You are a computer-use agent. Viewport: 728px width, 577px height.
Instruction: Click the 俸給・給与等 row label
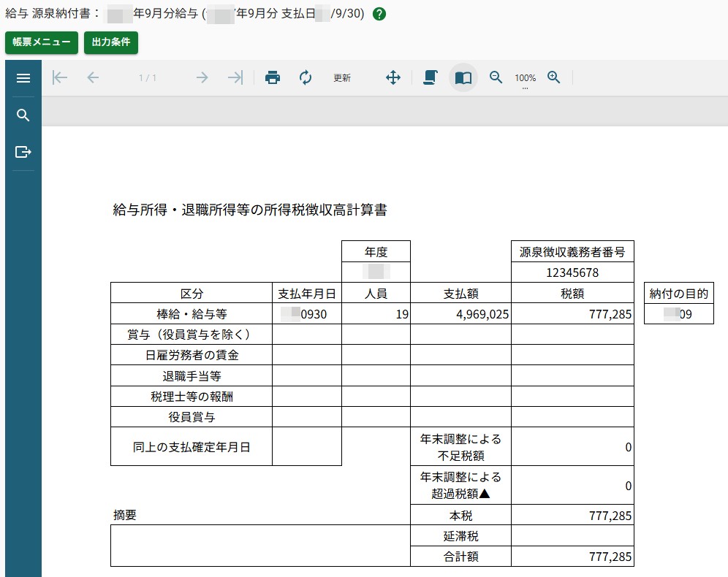coord(192,315)
